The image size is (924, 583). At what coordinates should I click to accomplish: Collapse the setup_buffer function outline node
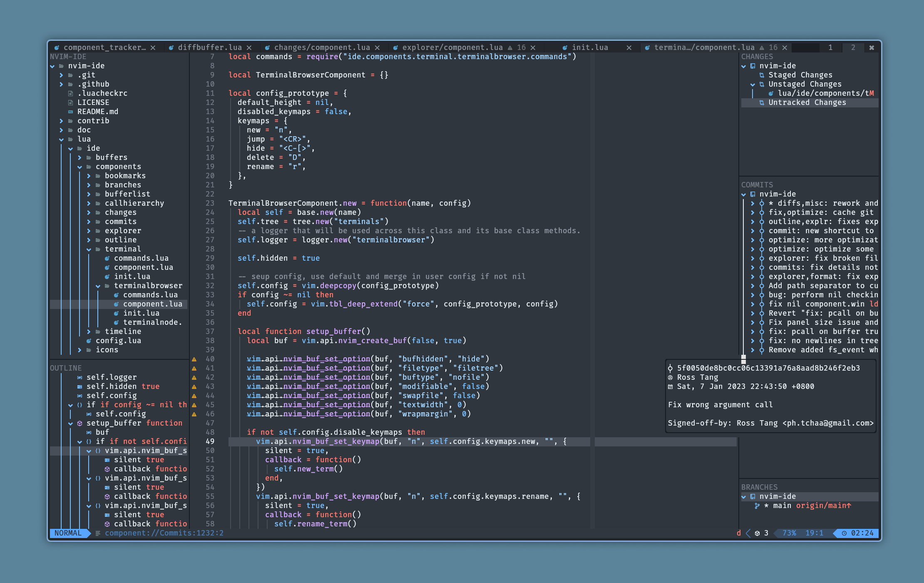pyautogui.click(x=70, y=423)
